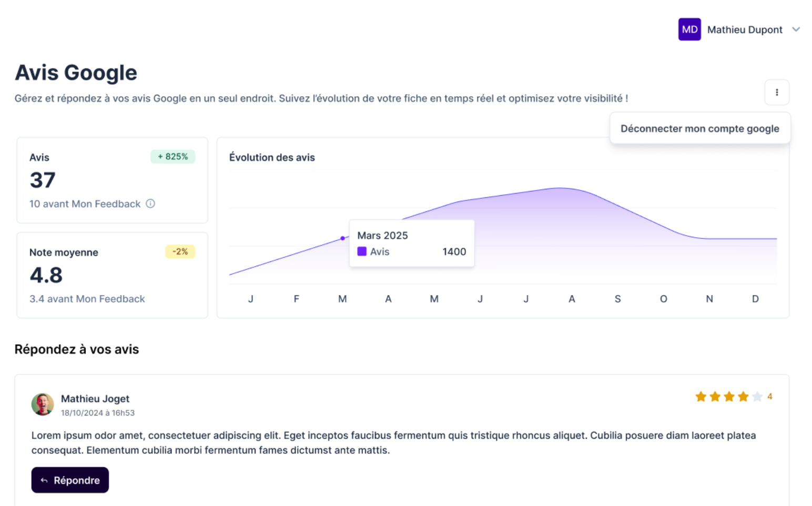Viewport: 812px width, 506px height.
Task: Click the March data point on chart
Action: (343, 238)
